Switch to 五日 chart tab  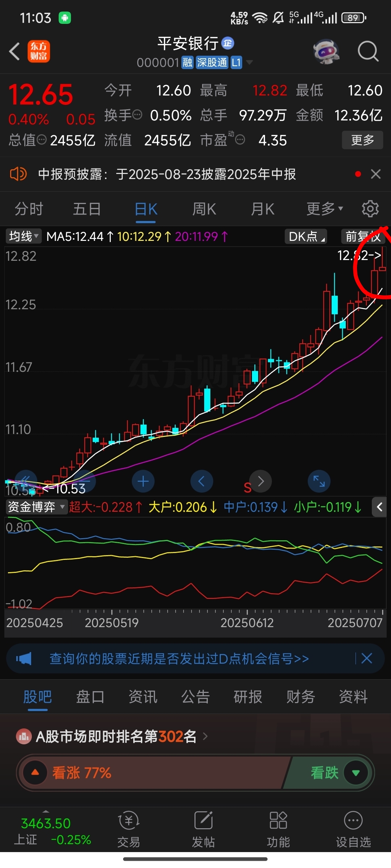[x=87, y=209]
